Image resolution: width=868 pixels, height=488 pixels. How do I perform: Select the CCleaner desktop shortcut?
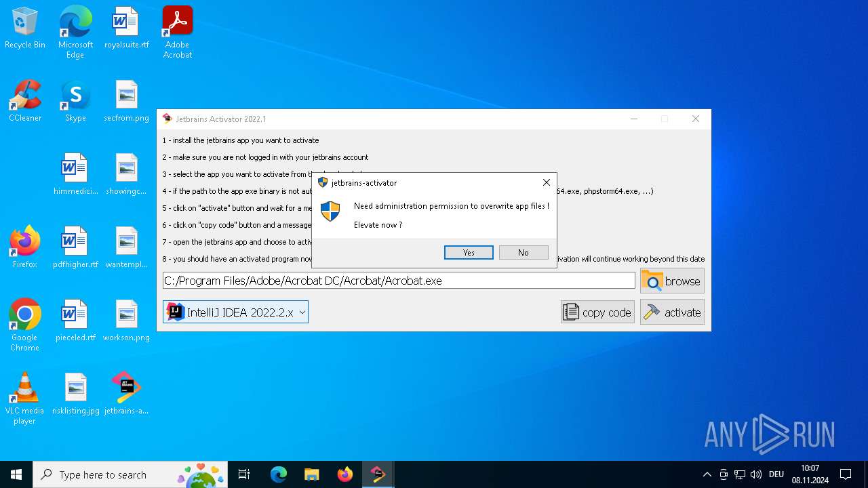click(x=25, y=102)
